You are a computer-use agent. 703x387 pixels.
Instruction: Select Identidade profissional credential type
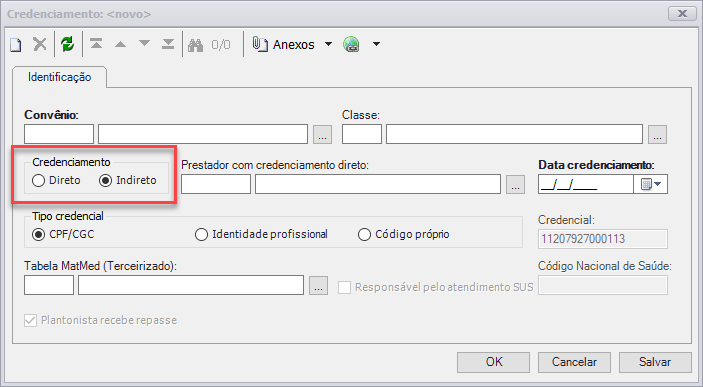[261, 234]
